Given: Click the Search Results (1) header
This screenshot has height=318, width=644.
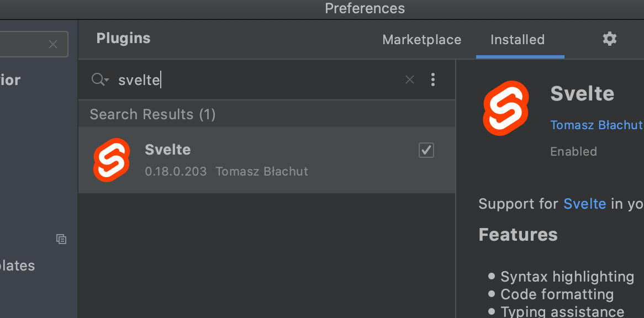Looking at the screenshot, I should tap(152, 114).
